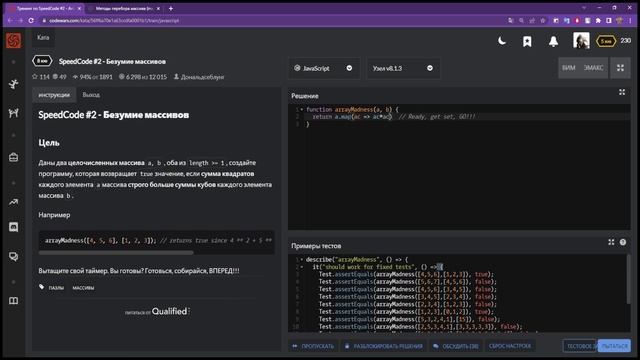Open the Codewars logo home link
The width and height of the screenshot is (640, 360).
[13, 40]
